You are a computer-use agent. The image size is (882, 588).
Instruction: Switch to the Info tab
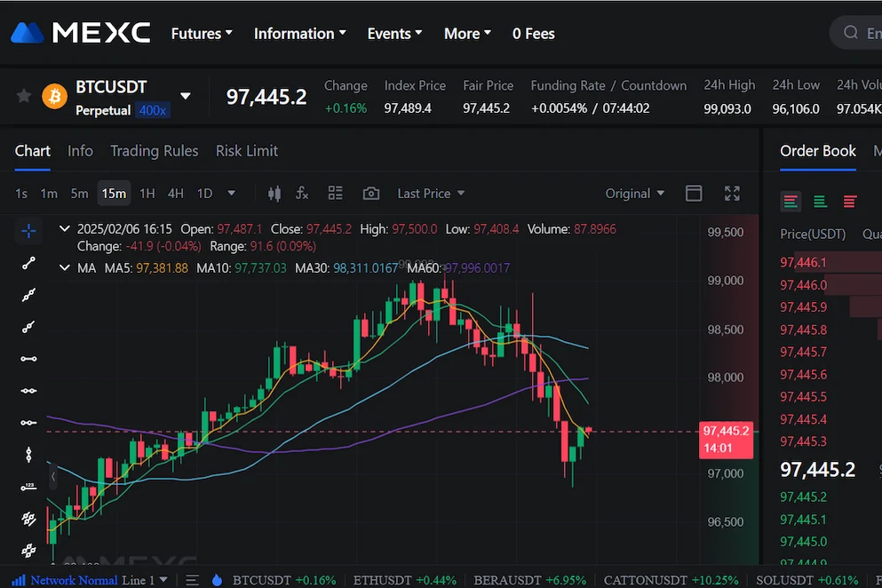point(80,151)
